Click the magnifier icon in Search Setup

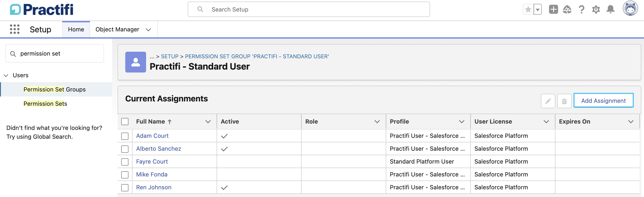click(200, 9)
